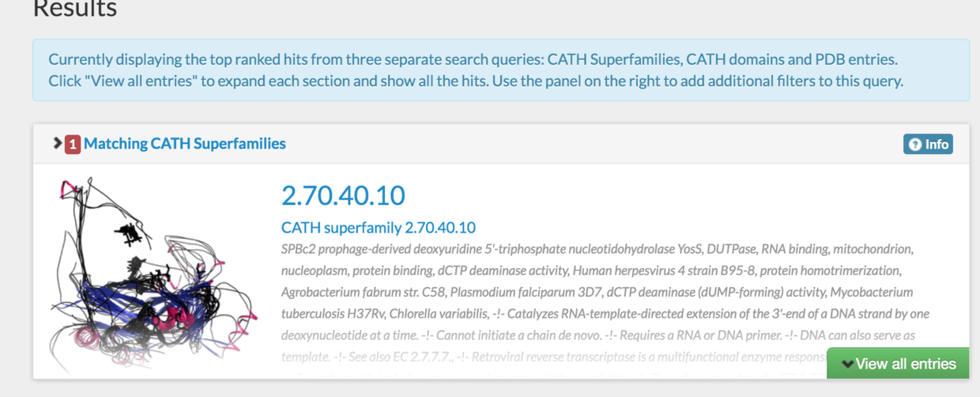Screen dimensions: 980x397
Task: Select the "Results" page heading
Action: click(75, 9)
